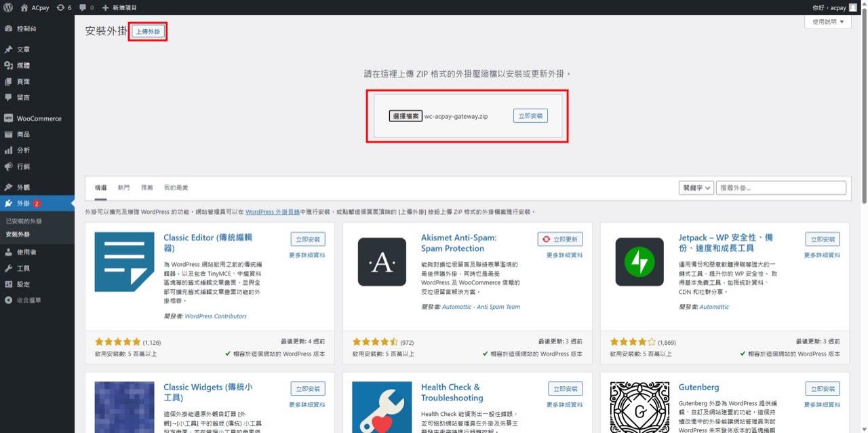
Task: Click 立即安裝 next to wc-acpay-gateway.zip
Action: point(530,116)
